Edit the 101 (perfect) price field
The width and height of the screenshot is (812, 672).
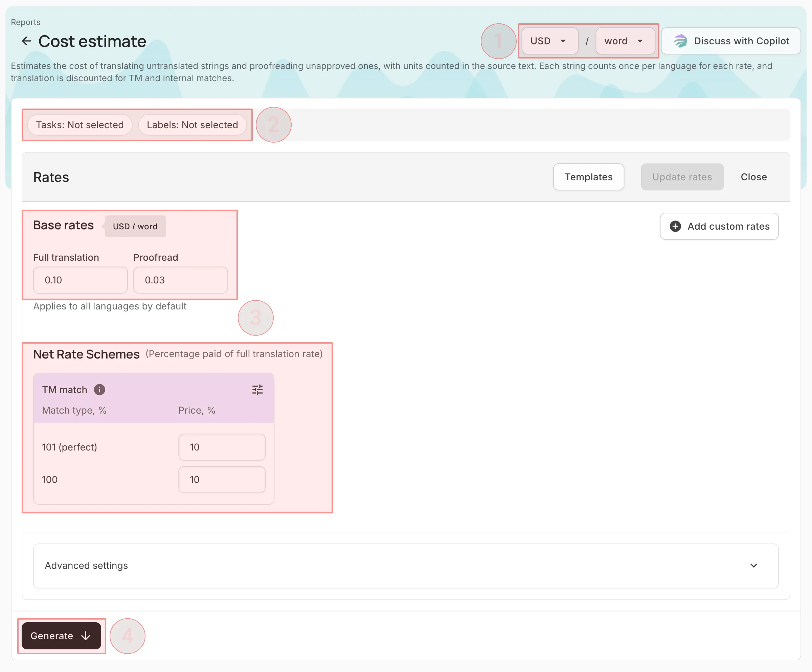coord(222,447)
